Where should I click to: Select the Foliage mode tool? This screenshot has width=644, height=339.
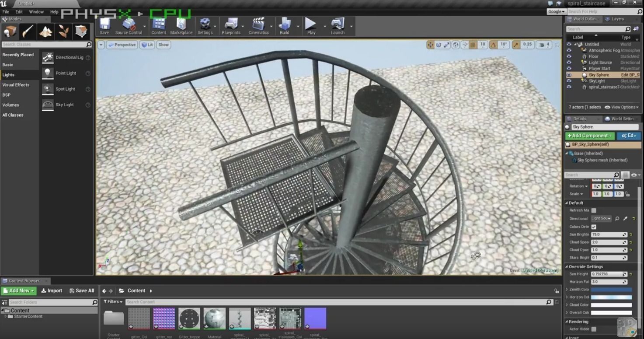[x=63, y=31]
